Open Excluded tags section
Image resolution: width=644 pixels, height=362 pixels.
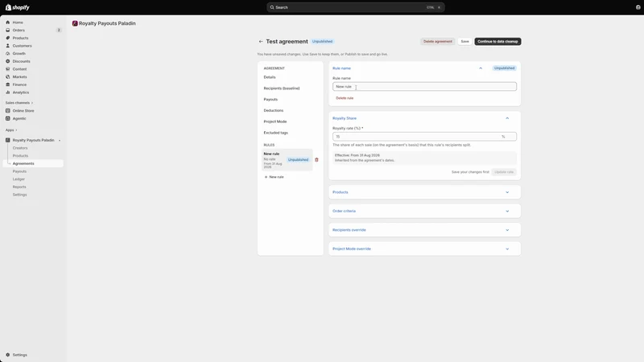click(x=275, y=133)
